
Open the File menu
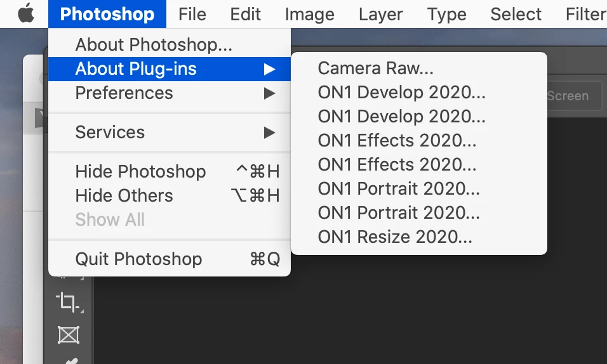(192, 14)
